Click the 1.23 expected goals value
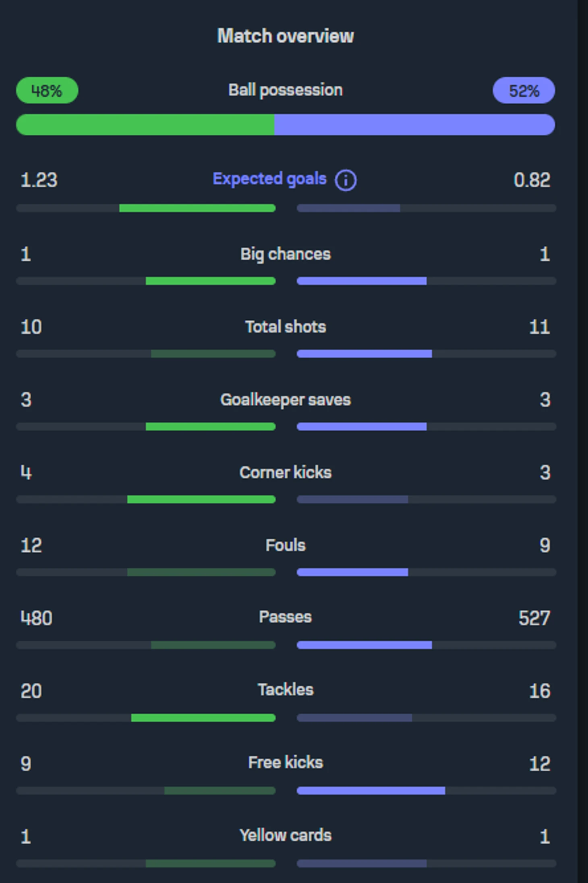The image size is (588, 883). [39, 180]
